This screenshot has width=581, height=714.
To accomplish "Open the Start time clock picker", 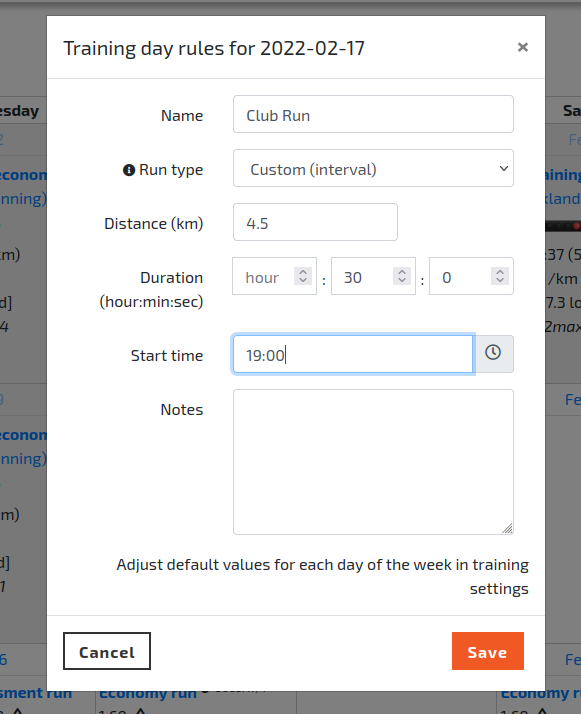I will pyautogui.click(x=493, y=354).
